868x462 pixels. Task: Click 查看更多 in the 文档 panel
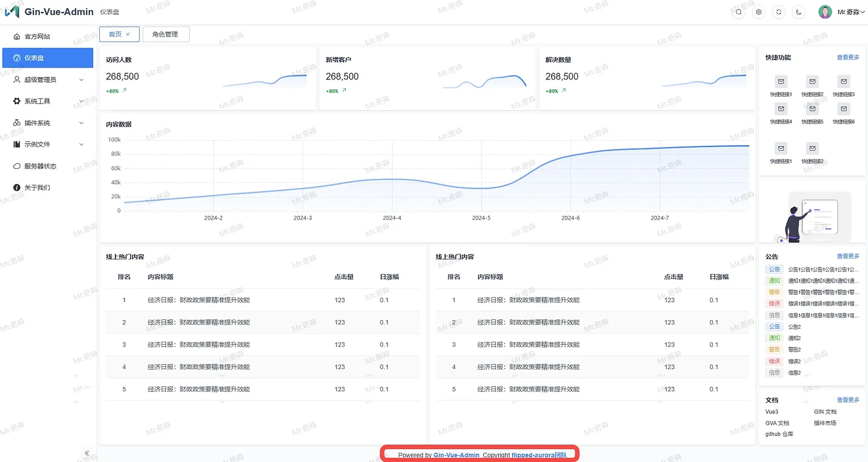848,400
